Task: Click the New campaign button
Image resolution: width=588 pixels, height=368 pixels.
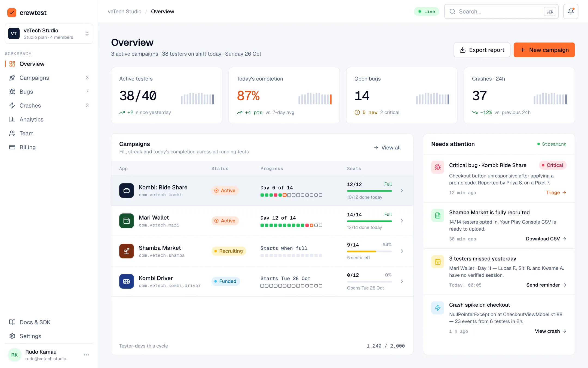Action: pyautogui.click(x=544, y=50)
